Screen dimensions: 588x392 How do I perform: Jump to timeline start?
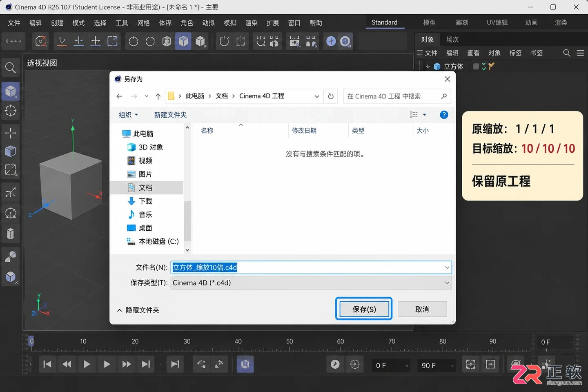(x=47, y=364)
